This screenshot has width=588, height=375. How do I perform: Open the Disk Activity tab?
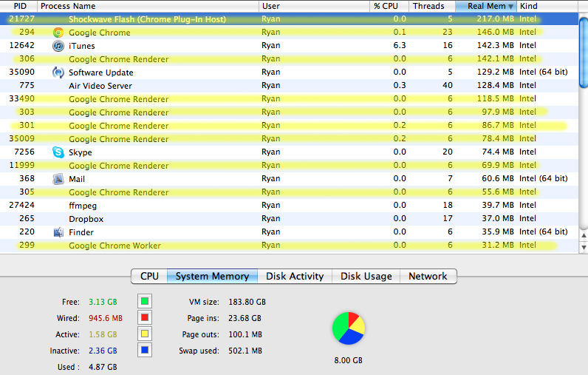pos(295,277)
